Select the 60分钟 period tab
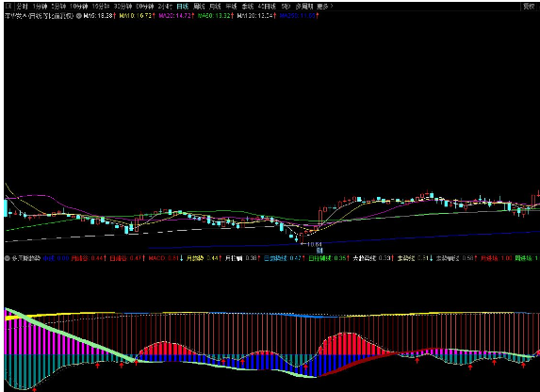The width and height of the screenshot is (540, 392). point(144,7)
